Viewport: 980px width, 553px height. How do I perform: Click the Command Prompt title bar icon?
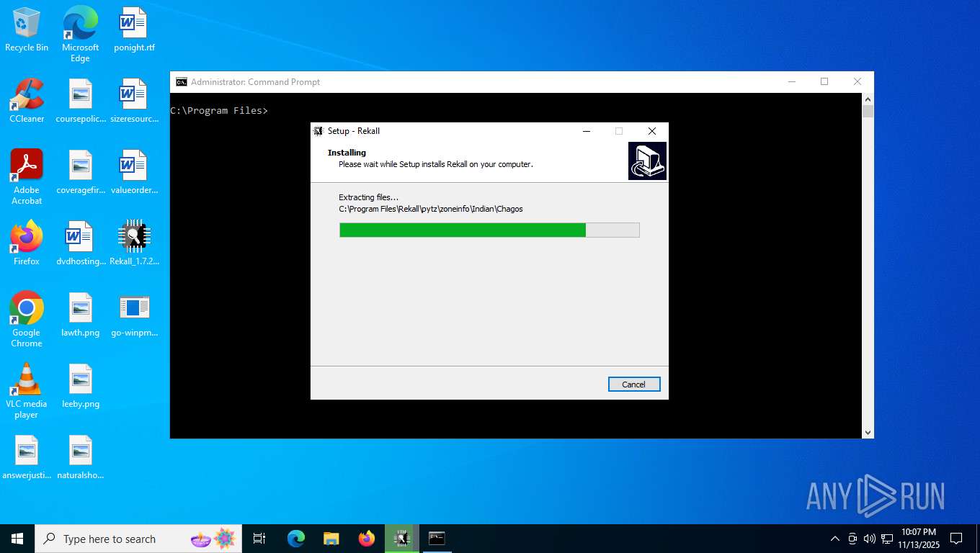click(182, 82)
